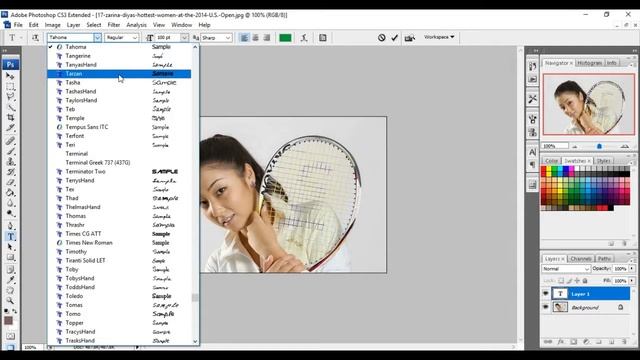Choose the Toledo font

(x=119, y=296)
